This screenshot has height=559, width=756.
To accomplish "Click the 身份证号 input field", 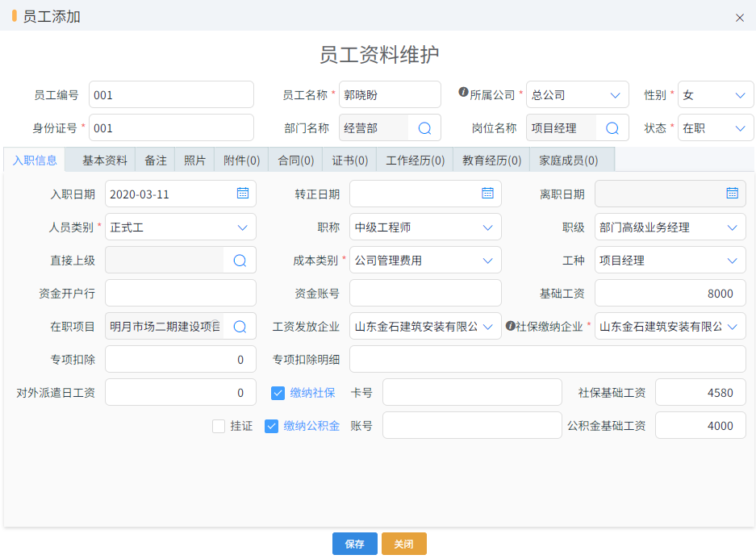I will pyautogui.click(x=171, y=127).
